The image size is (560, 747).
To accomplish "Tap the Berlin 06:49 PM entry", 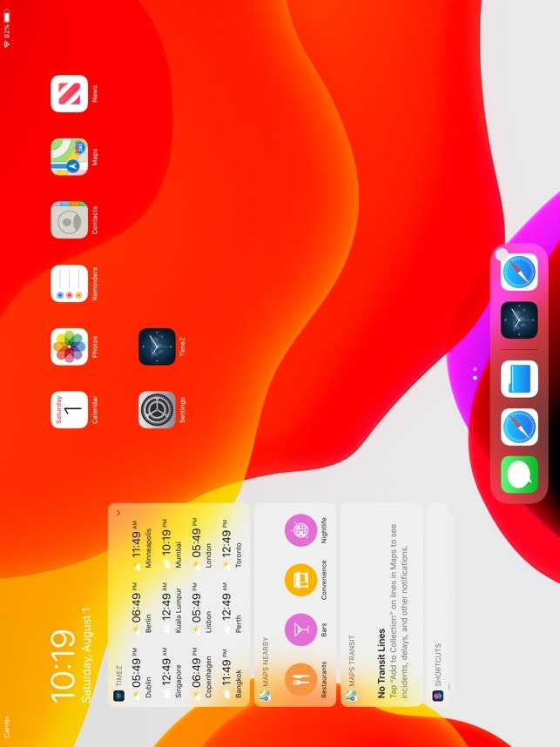I will [142, 607].
